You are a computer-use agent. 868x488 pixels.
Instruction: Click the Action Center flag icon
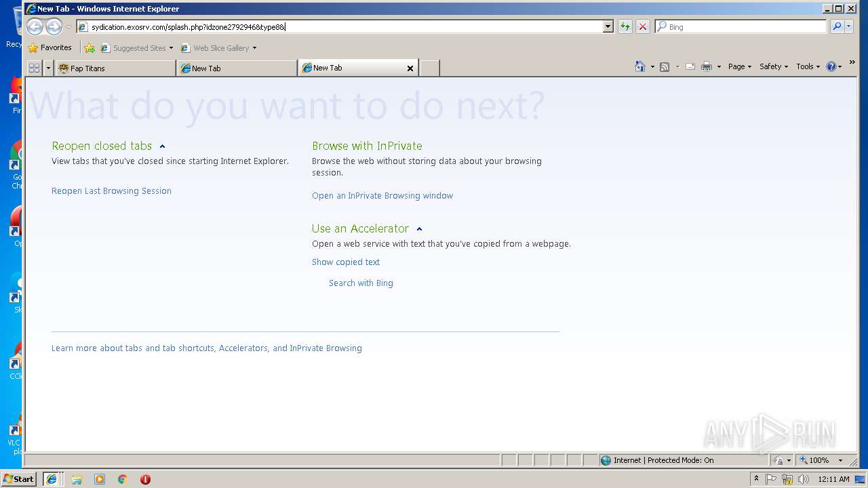(771, 479)
